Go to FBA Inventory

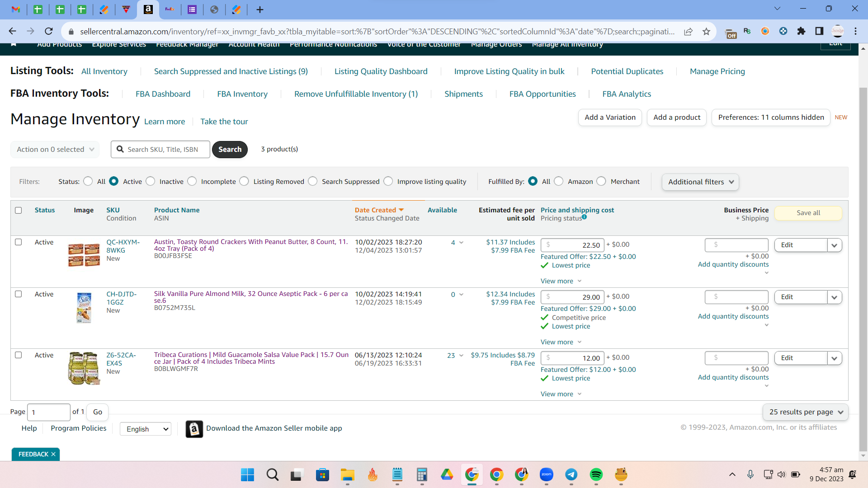(x=242, y=94)
